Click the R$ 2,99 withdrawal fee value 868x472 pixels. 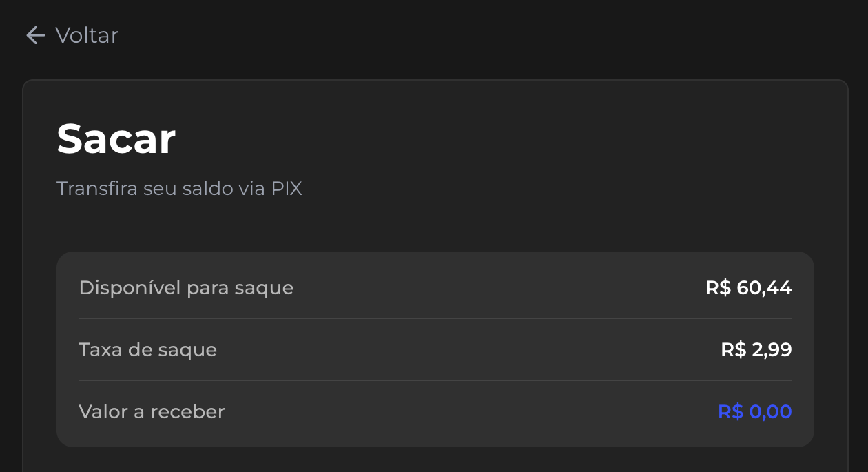(x=756, y=350)
